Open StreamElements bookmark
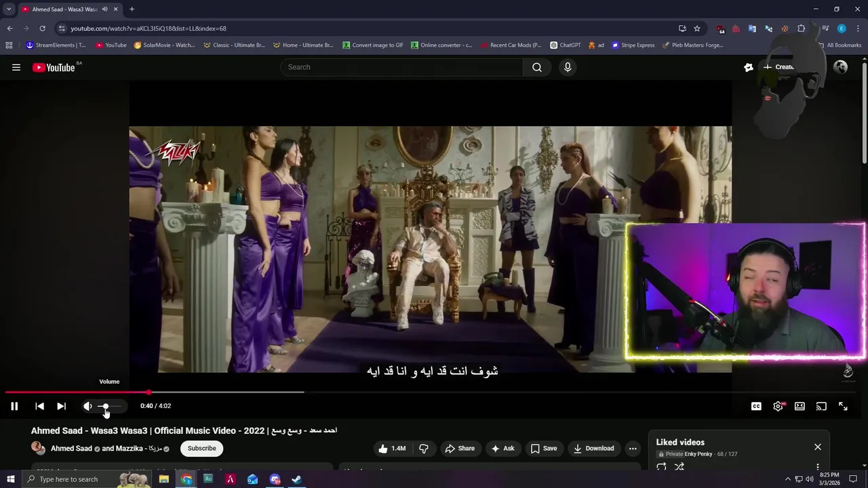The height and width of the screenshot is (488, 868). [x=56, y=45]
